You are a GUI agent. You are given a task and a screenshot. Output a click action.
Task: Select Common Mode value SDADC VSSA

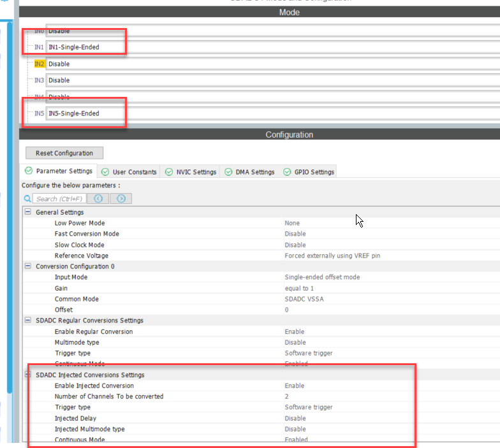point(304,300)
